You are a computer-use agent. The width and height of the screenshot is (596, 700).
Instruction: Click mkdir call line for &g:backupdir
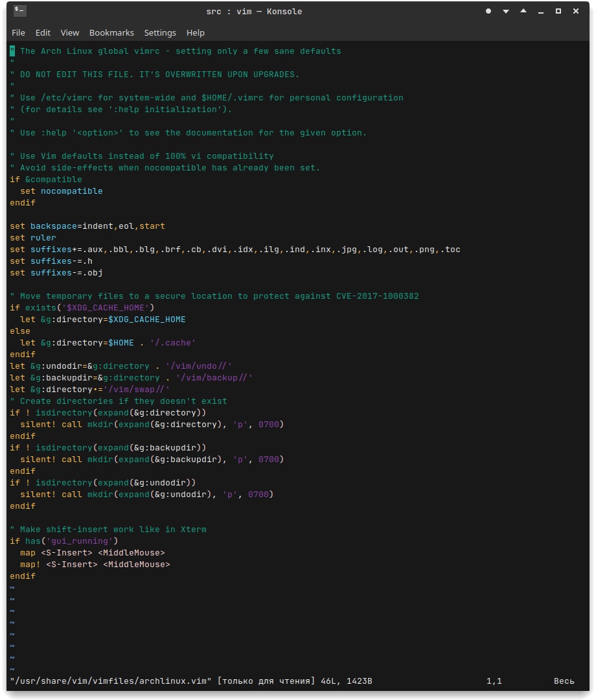pos(152,460)
